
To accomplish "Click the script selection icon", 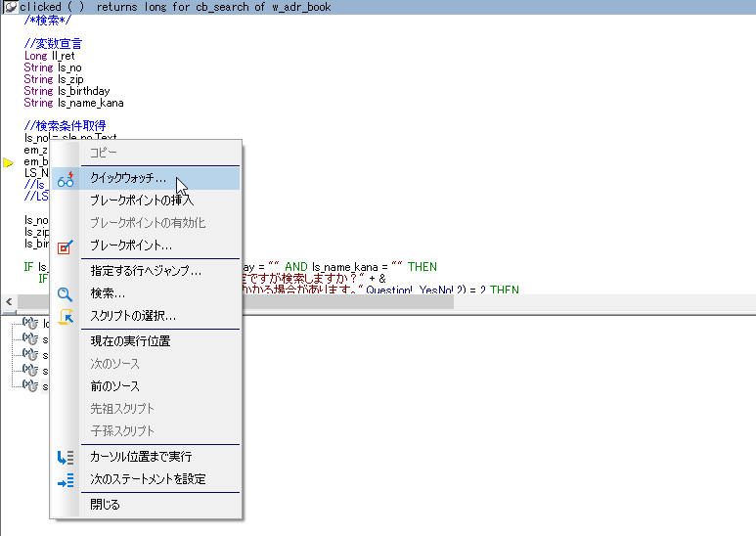I will [66, 317].
